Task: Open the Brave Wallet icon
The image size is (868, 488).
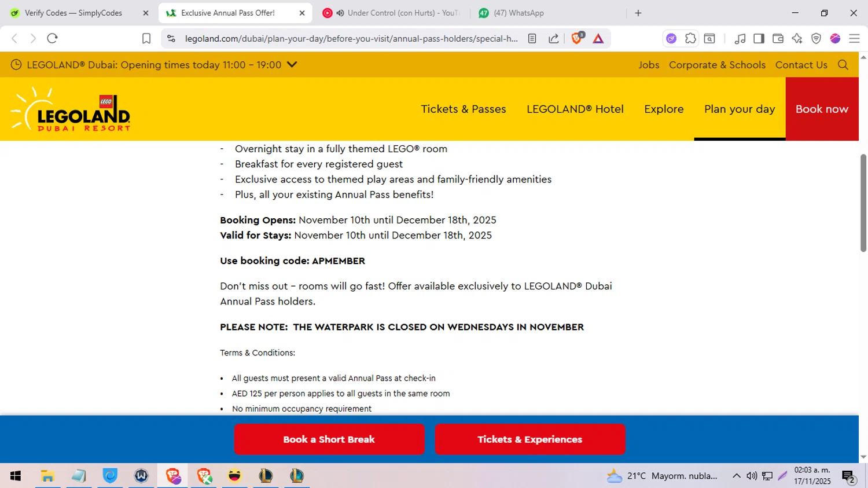Action: coord(778,39)
